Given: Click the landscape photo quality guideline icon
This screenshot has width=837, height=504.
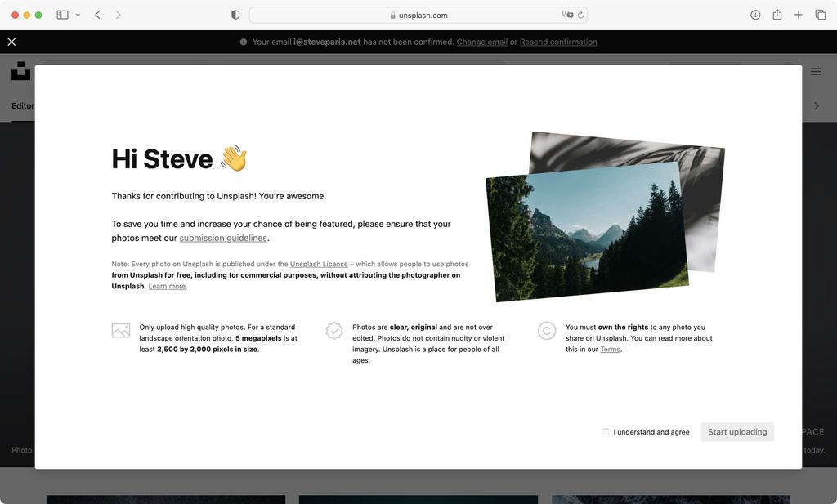Looking at the screenshot, I should 120,330.
